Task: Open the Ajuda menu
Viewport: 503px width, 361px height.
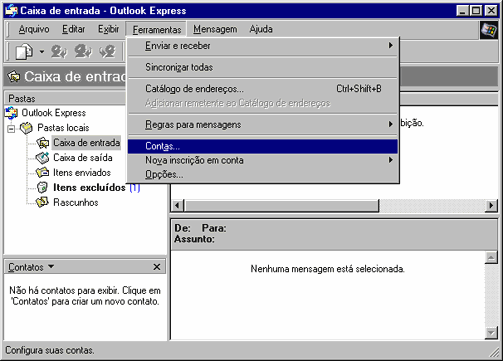Action: pos(261,29)
